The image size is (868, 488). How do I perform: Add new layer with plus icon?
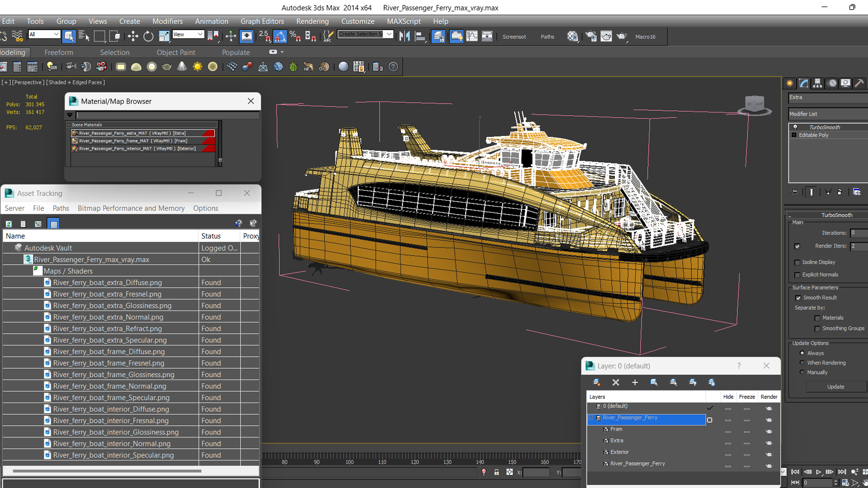[635, 382]
